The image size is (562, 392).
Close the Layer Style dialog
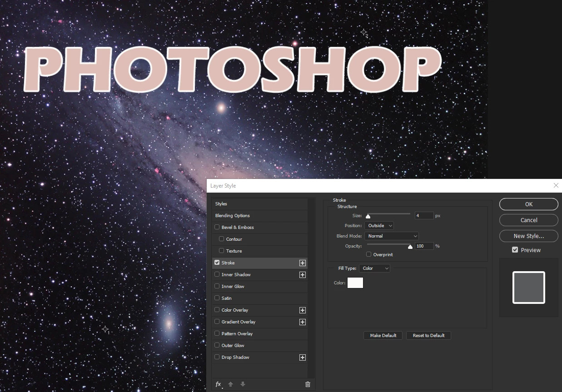click(x=556, y=185)
